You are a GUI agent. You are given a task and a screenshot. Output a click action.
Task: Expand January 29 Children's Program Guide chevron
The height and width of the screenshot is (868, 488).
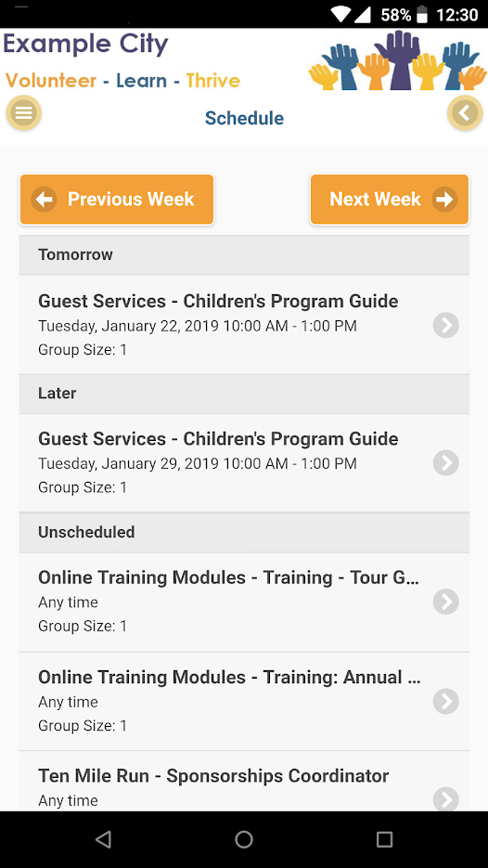tap(446, 463)
